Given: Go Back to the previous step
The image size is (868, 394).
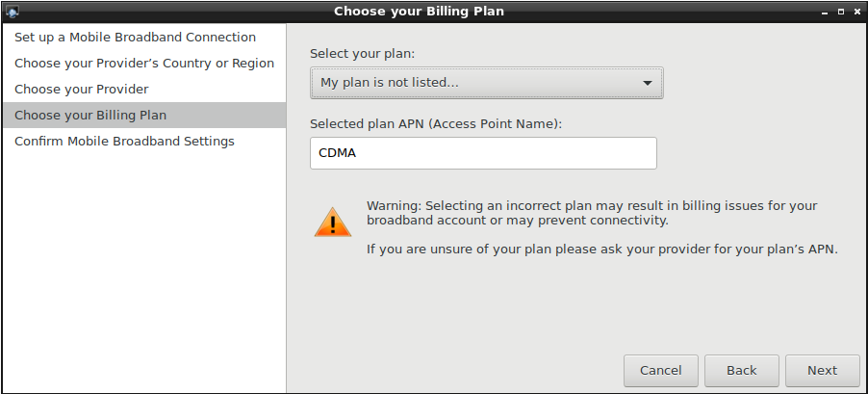Looking at the screenshot, I should tap(741, 371).
